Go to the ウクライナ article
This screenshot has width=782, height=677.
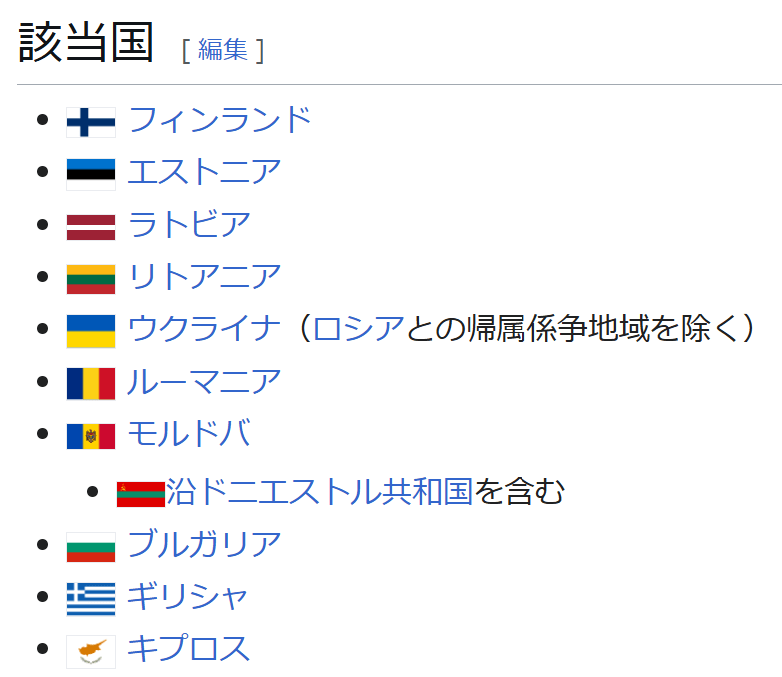tap(204, 328)
